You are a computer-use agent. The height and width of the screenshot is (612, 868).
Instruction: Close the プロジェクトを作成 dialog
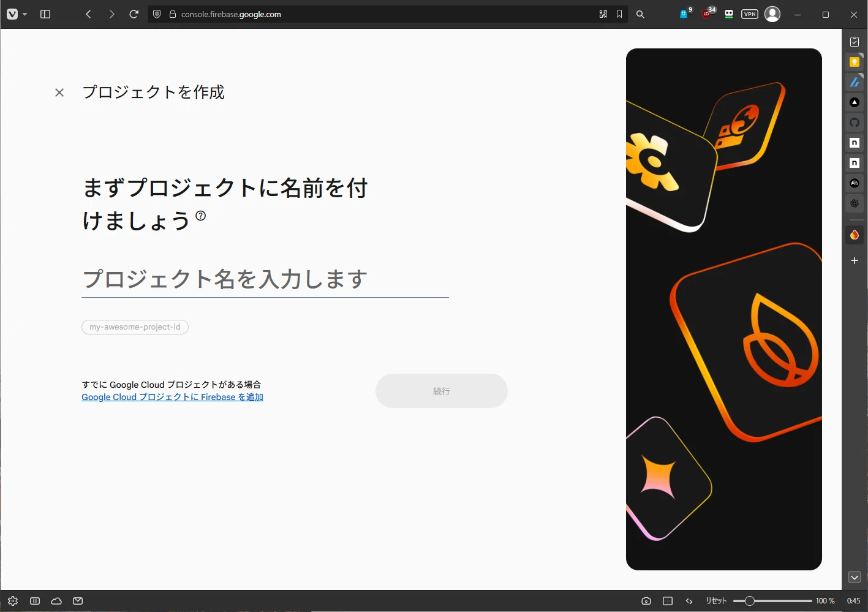(59, 93)
